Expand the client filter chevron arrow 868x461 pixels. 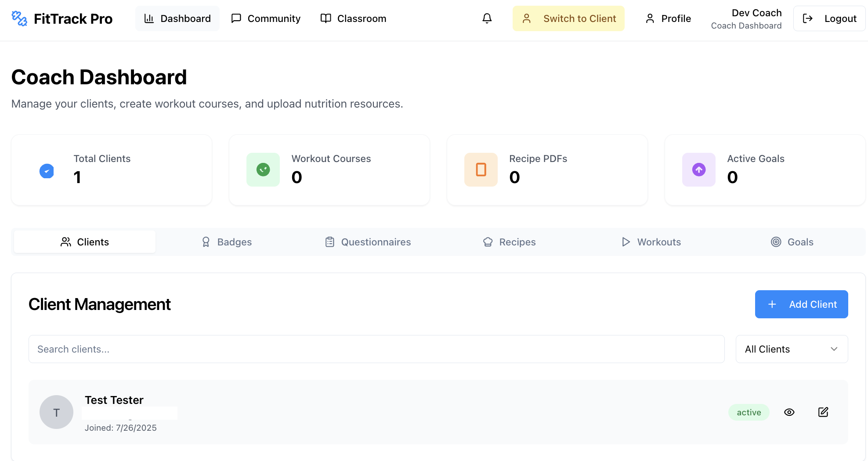(834, 349)
